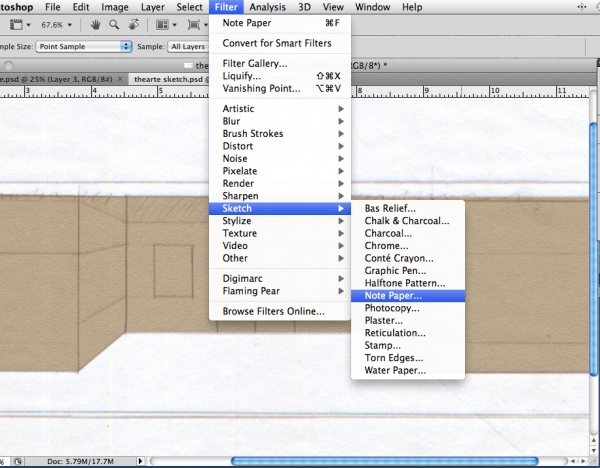Expand the Flaming Pear submenu
The image size is (600, 468).
[280, 291]
